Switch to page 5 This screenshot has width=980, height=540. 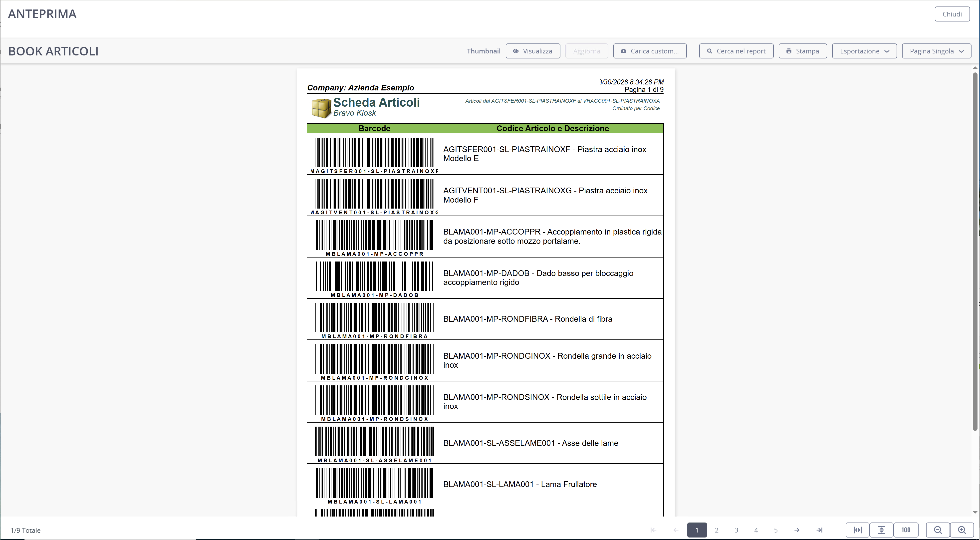[776, 530]
